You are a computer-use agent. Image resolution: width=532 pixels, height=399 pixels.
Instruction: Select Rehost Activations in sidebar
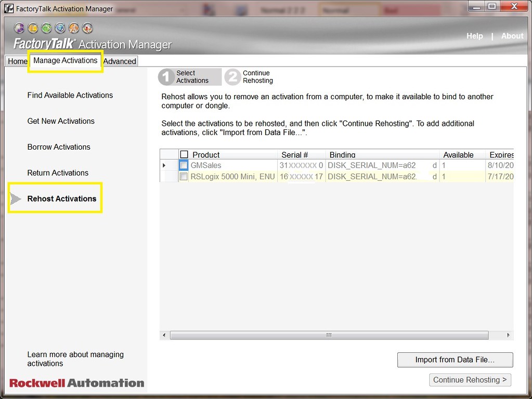click(x=62, y=198)
